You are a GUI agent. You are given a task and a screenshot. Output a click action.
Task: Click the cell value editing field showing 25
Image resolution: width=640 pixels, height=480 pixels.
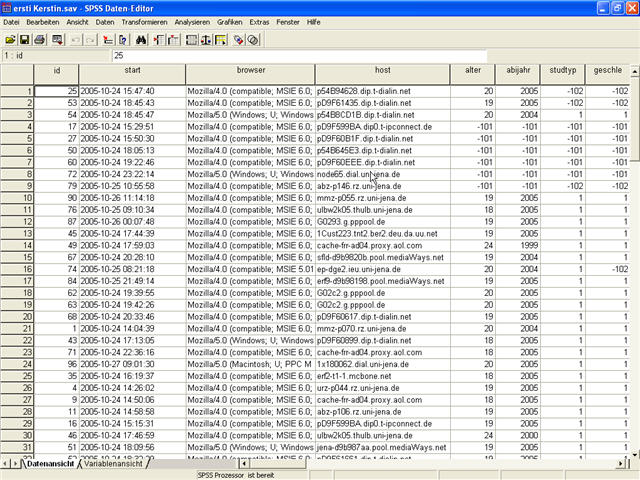click(300, 55)
